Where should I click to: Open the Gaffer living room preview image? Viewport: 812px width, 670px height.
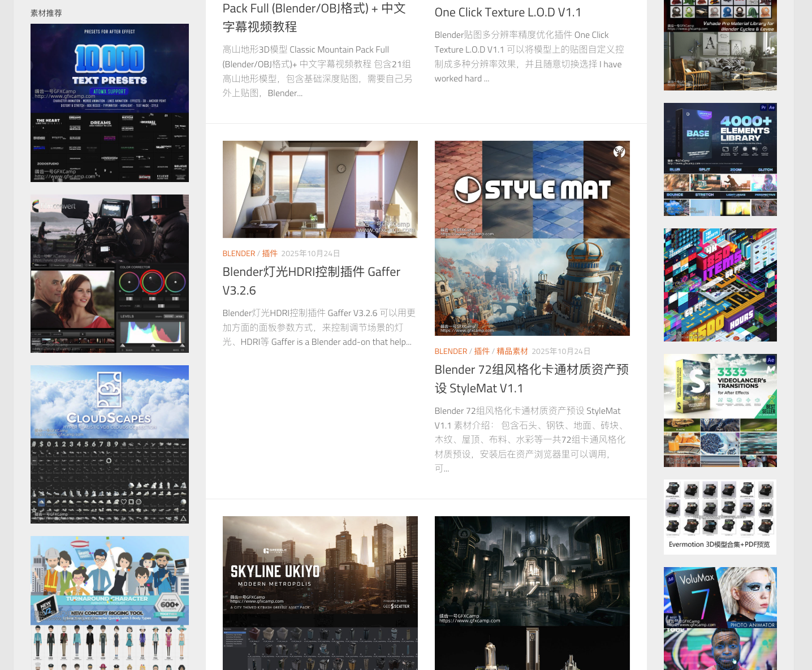[320, 189]
